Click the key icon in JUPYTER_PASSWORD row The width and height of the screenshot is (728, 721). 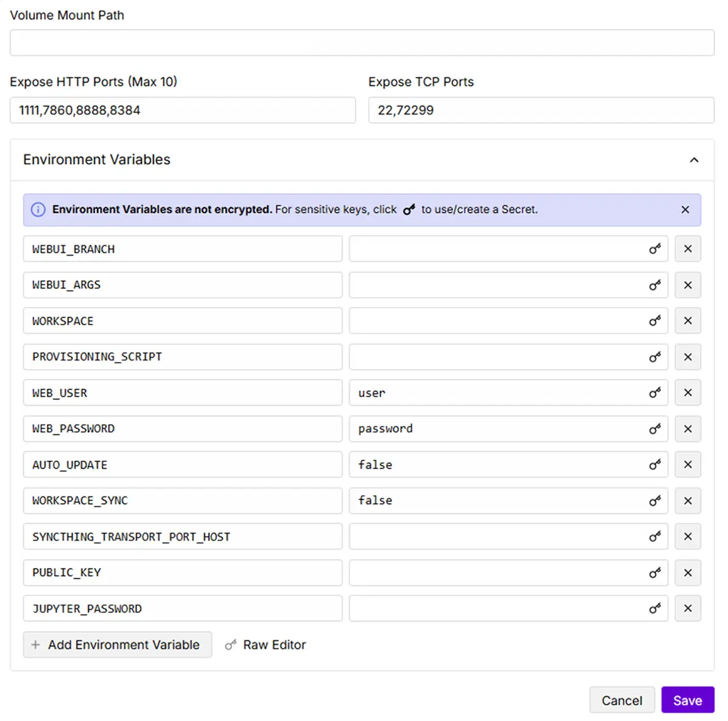pos(655,609)
